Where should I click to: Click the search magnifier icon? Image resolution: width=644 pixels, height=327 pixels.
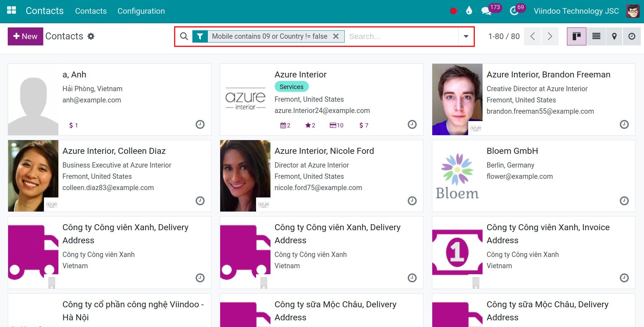tap(184, 36)
